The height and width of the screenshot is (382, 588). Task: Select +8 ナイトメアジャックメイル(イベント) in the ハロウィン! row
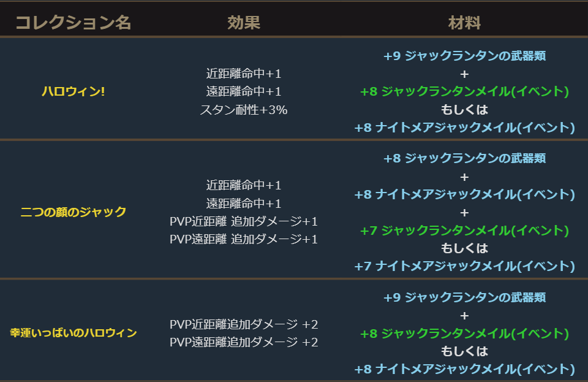[x=464, y=128]
